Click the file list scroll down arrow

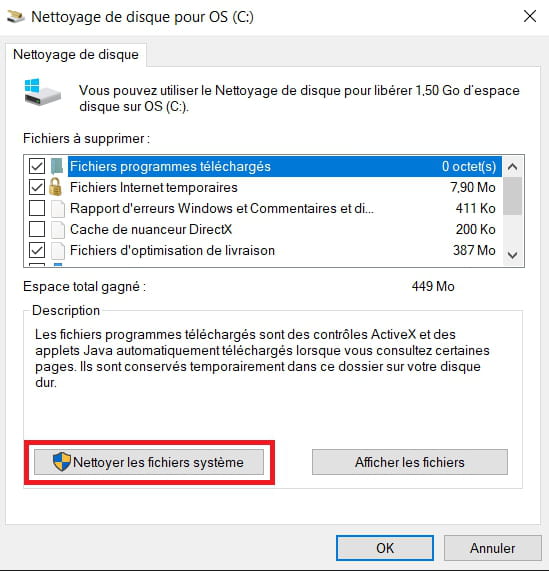point(513,255)
